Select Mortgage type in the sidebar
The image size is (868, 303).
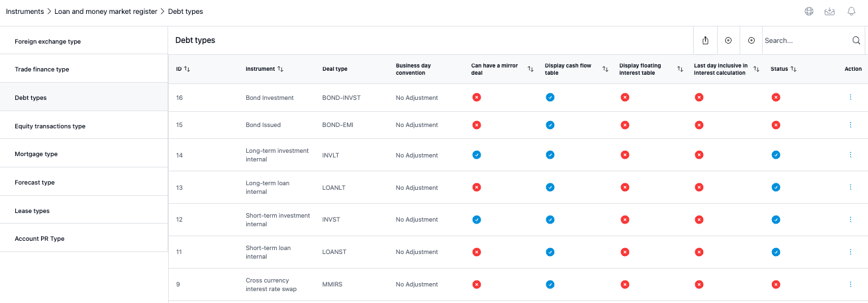coord(84,153)
